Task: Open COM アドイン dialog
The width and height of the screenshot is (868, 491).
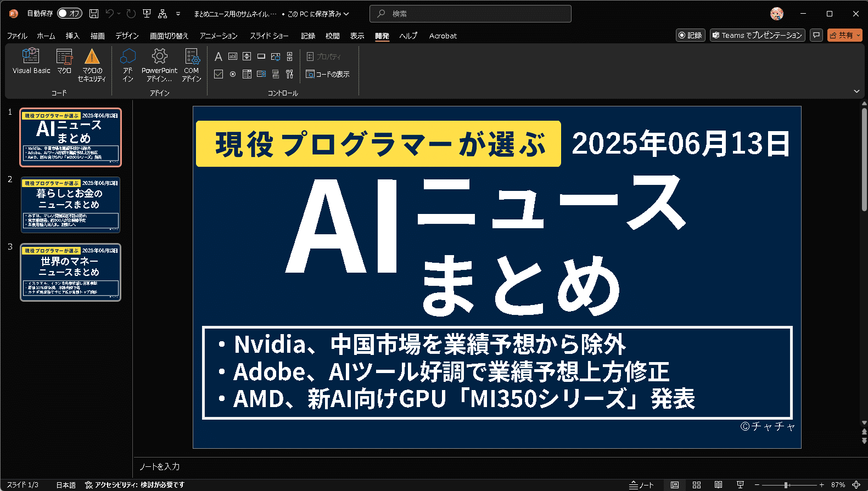Action: [x=192, y=65]
